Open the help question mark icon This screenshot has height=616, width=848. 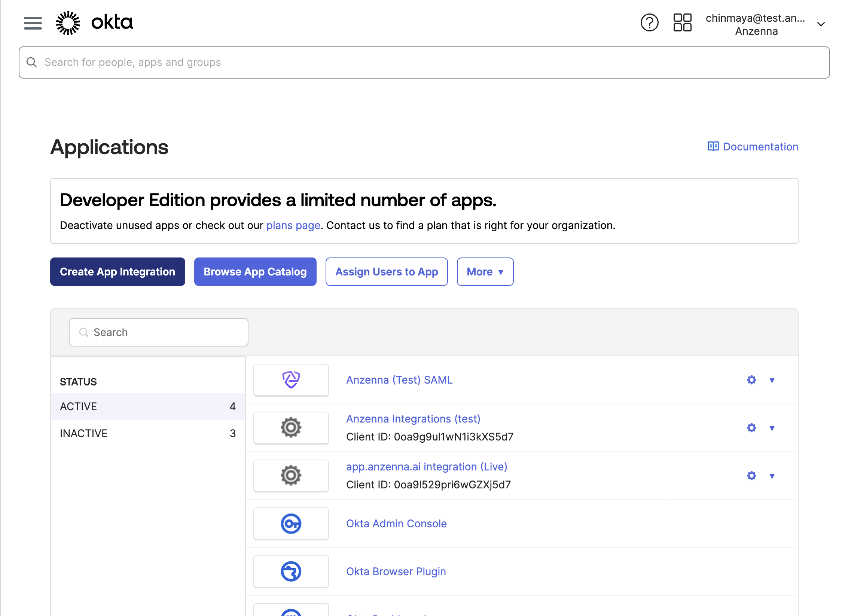coord(649,23)
